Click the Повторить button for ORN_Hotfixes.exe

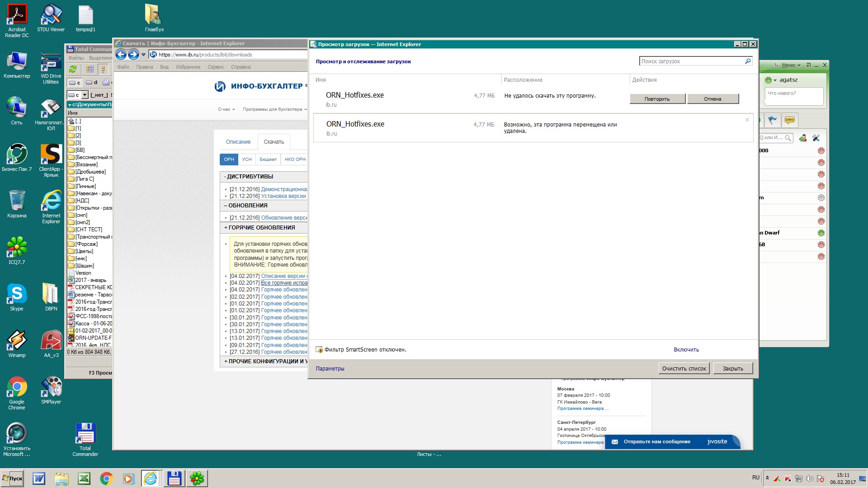pyautogui.click(x=657, y=99)
